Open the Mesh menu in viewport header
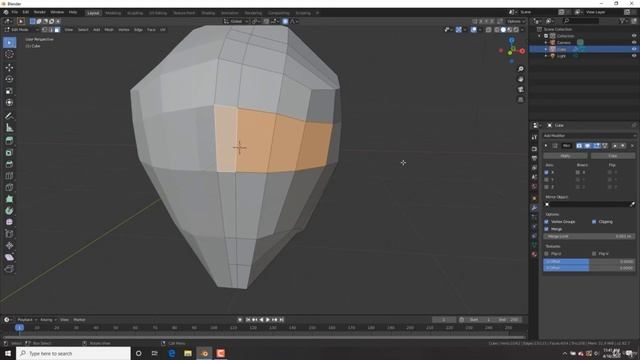Viewport: 640px width, 360px height. coord(109,30)
